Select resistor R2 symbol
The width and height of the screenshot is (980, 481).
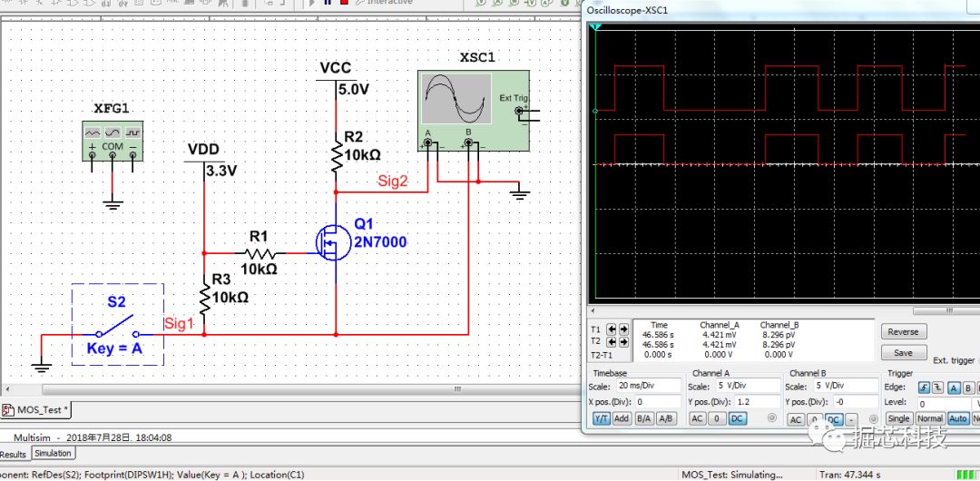click(337, 158)
